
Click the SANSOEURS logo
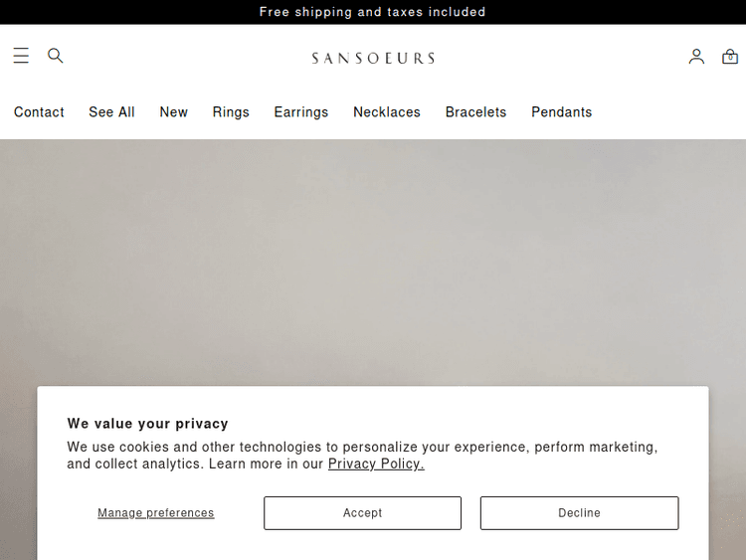pyautogui.click(x=373, y=58)
